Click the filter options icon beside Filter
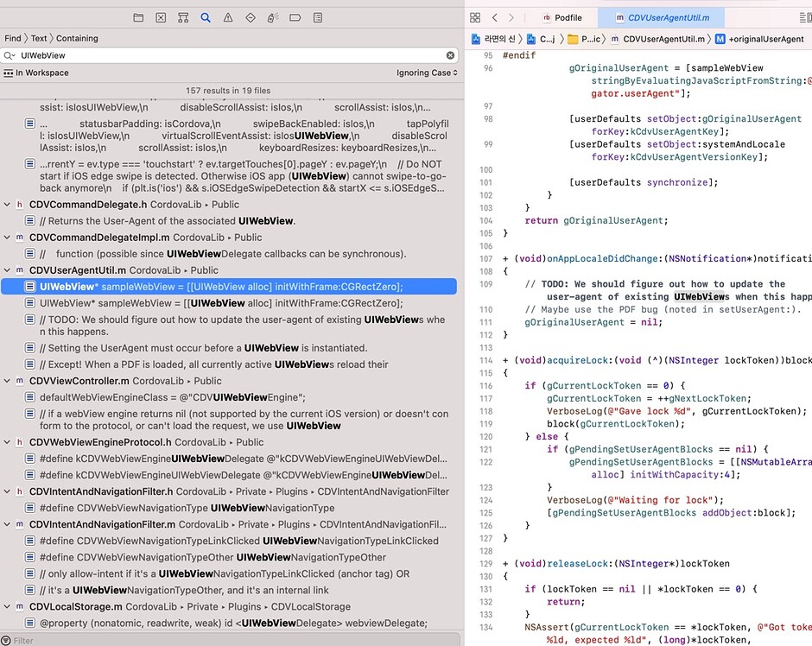Image resolution: width=812 pixels, height=646 pixels. pyautogui.click(x=6, y=641)
